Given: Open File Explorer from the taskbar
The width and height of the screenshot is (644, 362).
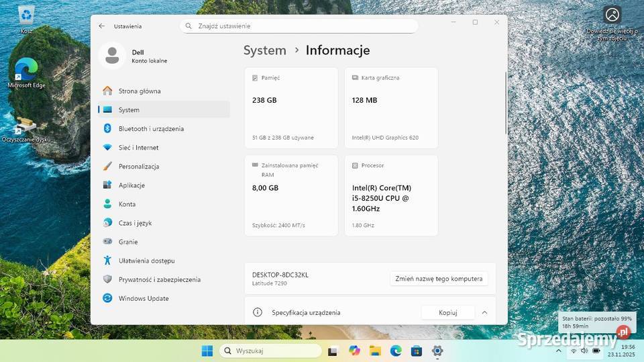Looking at the screenshot, I should [375, 351].
